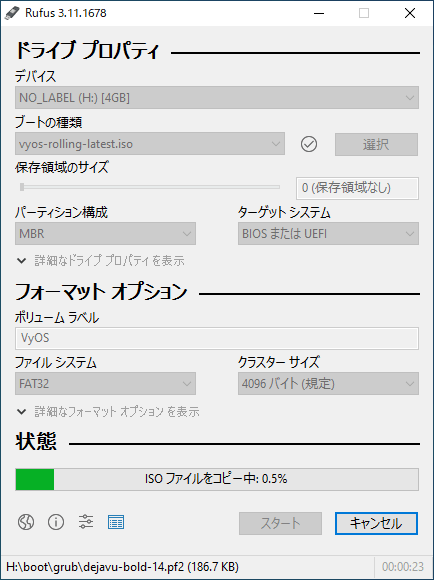The width and height of the screenshot is (434, 580).
Task: Click the スタート button
Action: 280,523
